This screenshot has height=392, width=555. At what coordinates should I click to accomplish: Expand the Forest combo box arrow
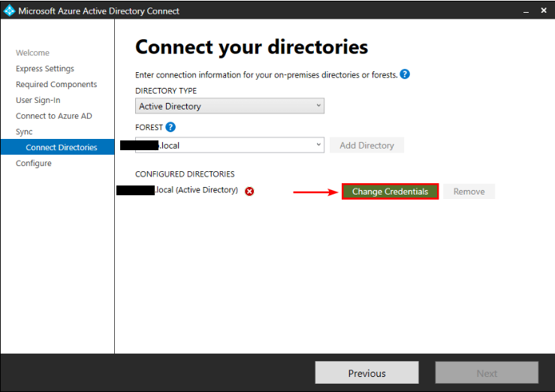tap(318, 145)
